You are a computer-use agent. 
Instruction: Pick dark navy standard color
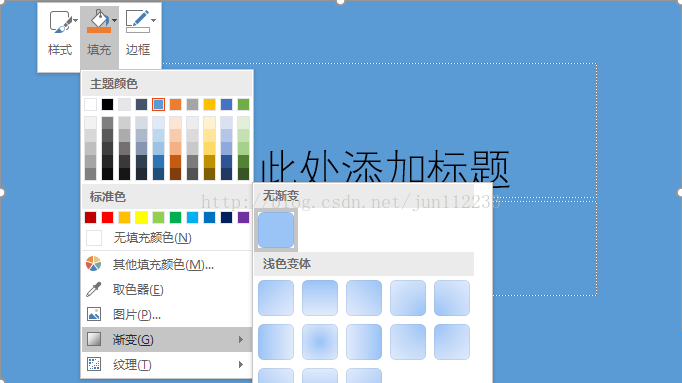pyautogui.click(x=226, y=217)
